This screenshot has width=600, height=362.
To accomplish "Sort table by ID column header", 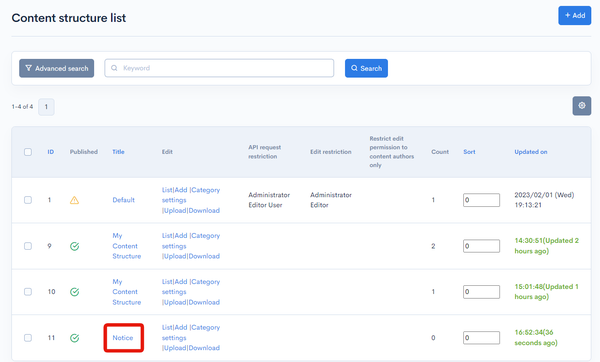I will pos(51,152).
